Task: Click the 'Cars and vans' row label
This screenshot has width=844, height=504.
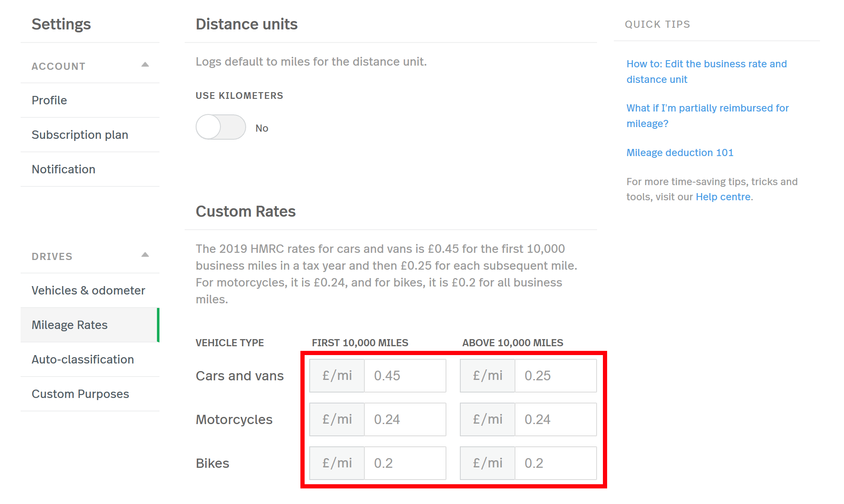Action: pyautogui.click(x=240, y=376)
